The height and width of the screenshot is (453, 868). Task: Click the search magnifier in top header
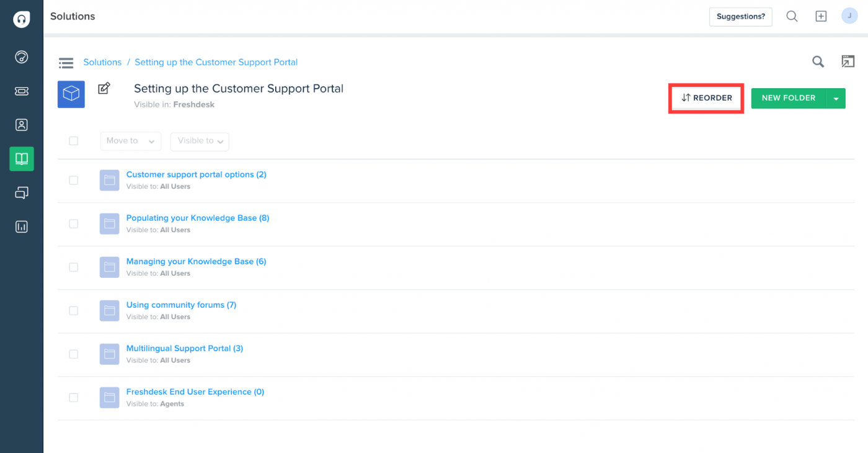pyautogui.click(x=792, y=17)
